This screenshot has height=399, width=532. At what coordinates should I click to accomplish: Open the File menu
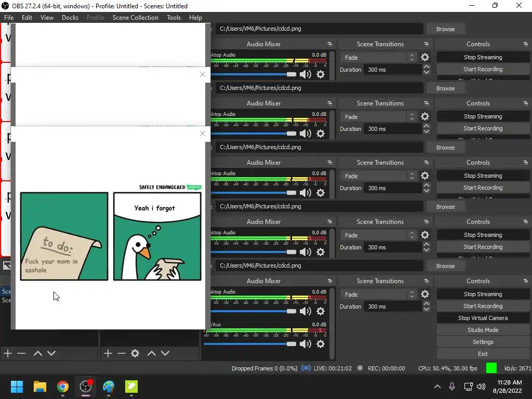tap(9, 18)
